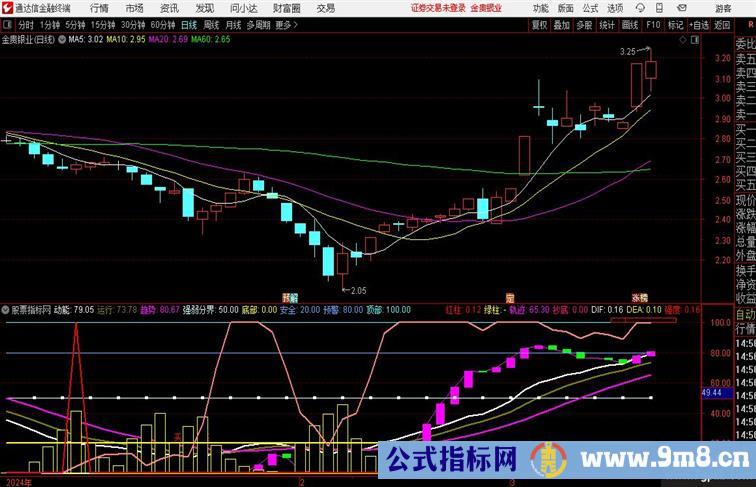Click the 2024年 date axis label
The image size is (756, 487).
[x=19, y=482]
